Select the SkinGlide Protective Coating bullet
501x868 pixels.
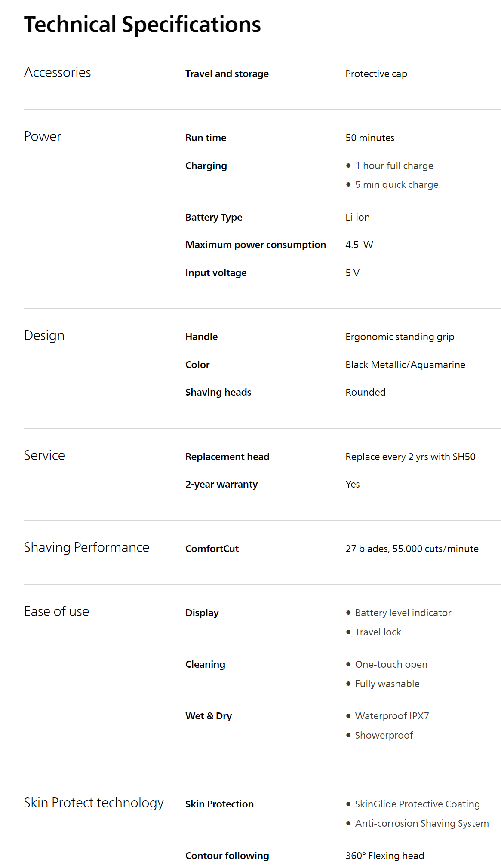(x=417, y=804)
